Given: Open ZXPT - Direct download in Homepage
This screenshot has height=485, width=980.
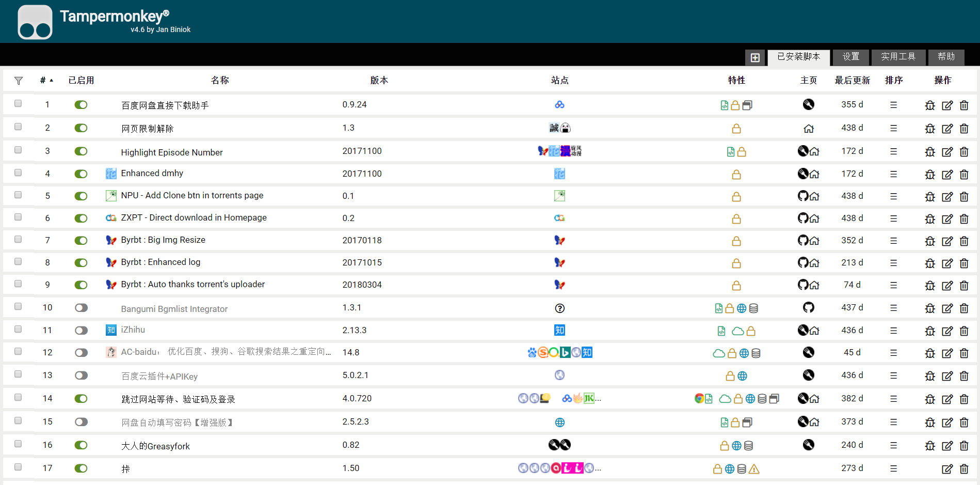Looking at the screenshot, I should (x=194, y=217).
